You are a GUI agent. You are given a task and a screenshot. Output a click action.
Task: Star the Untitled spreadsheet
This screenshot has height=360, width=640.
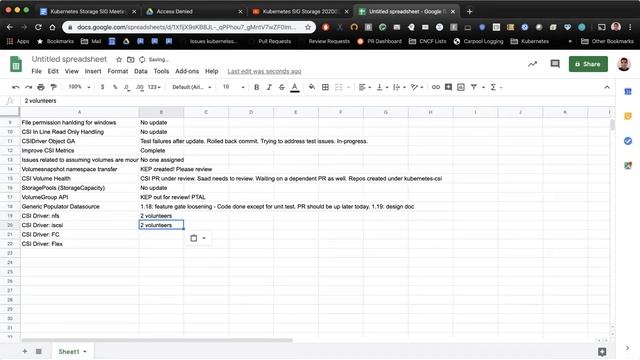(x=119, y=60)
